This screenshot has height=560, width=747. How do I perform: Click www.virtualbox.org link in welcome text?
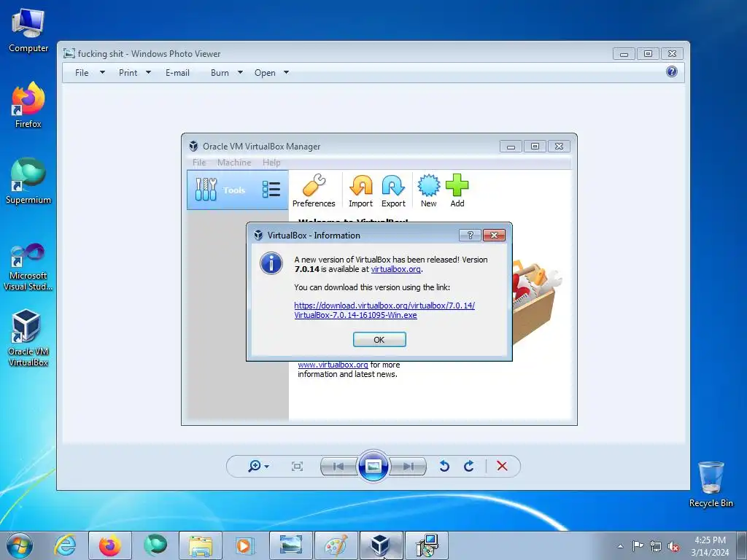[333, 365]
